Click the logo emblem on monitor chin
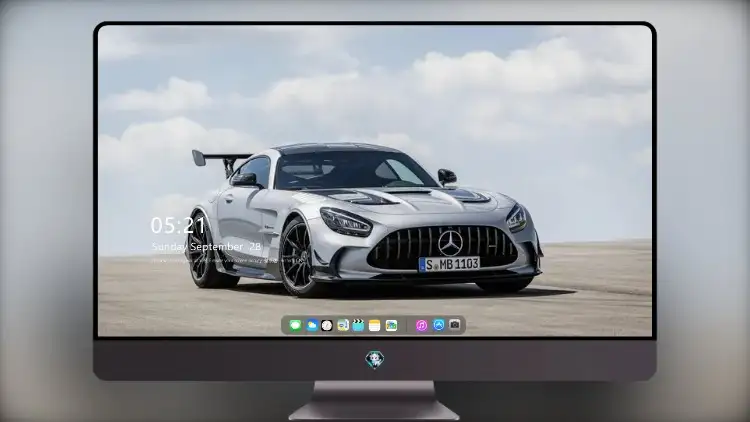This screenshot has height=422, width=750. (x=375, y=359)
